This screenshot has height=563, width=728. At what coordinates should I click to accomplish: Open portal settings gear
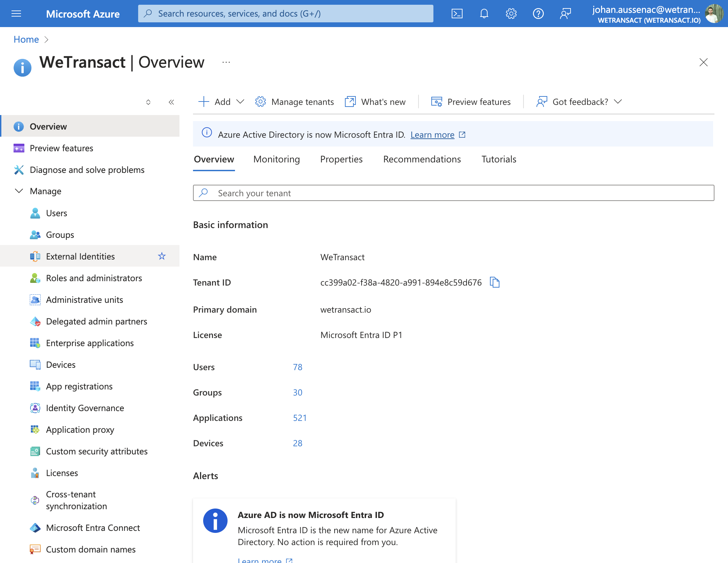tap(511, 14)
